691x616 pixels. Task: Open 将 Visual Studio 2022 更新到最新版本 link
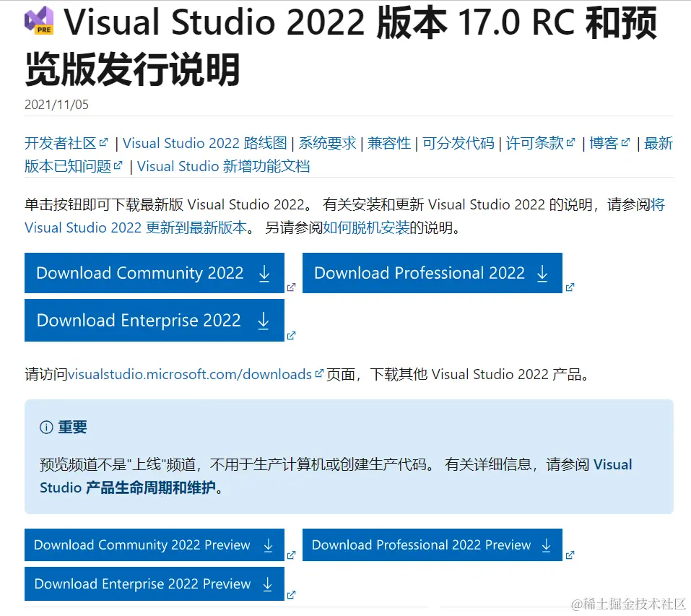point(136,227)
